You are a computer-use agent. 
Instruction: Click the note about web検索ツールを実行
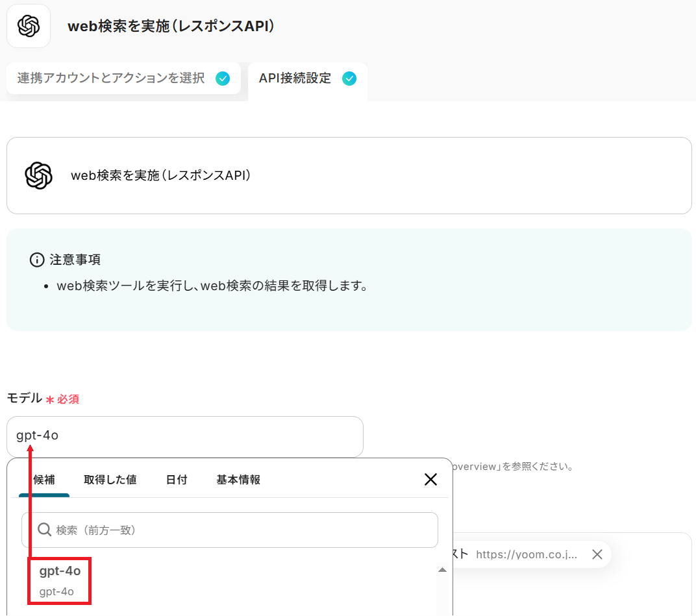pyautogui.click(x=212, y=286)
